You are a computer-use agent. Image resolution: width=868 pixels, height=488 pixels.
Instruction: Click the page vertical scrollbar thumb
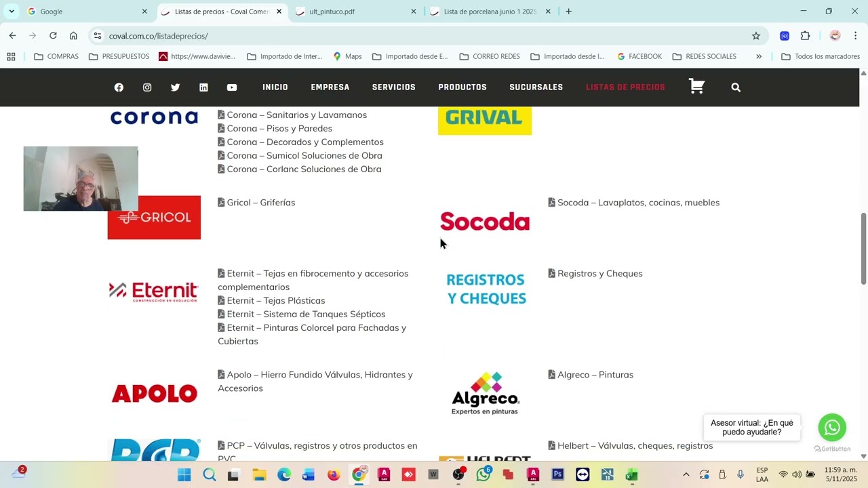863,249
